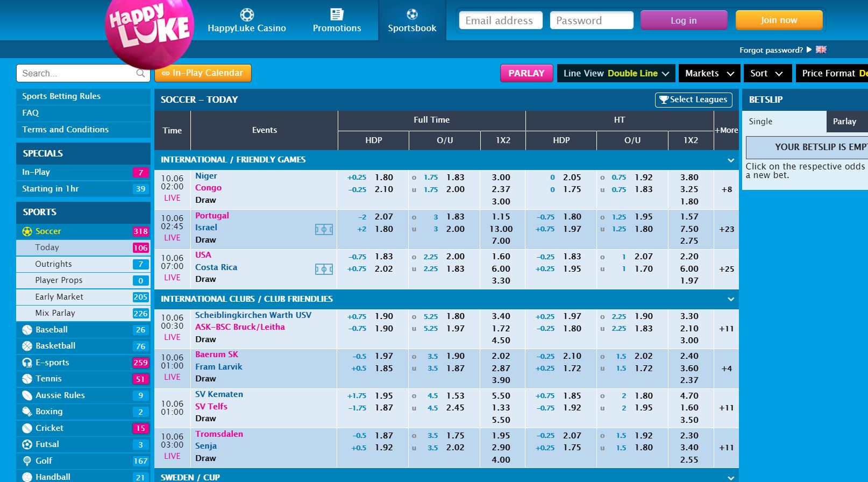Click the Join now button
The image size is (868, 482).
click(779, 20)
